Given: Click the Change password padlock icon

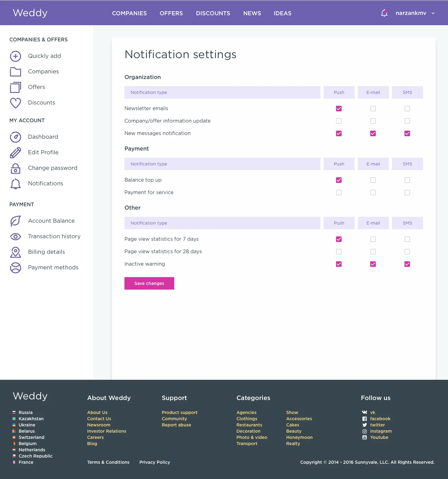Looking at the screenshot, I should click(x=16, y=168).
